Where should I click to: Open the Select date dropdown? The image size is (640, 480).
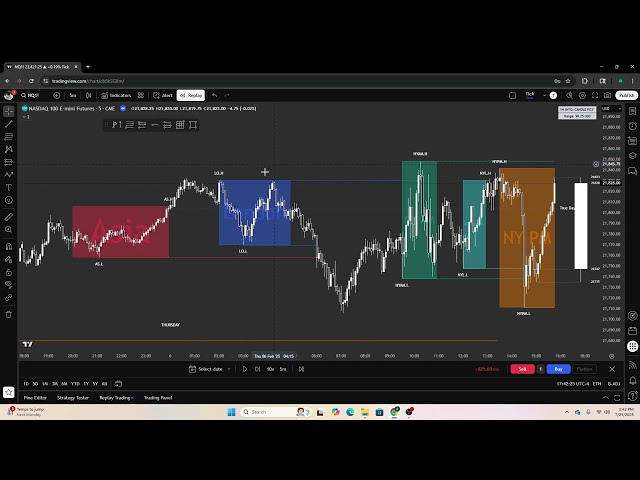pos(210,369)
